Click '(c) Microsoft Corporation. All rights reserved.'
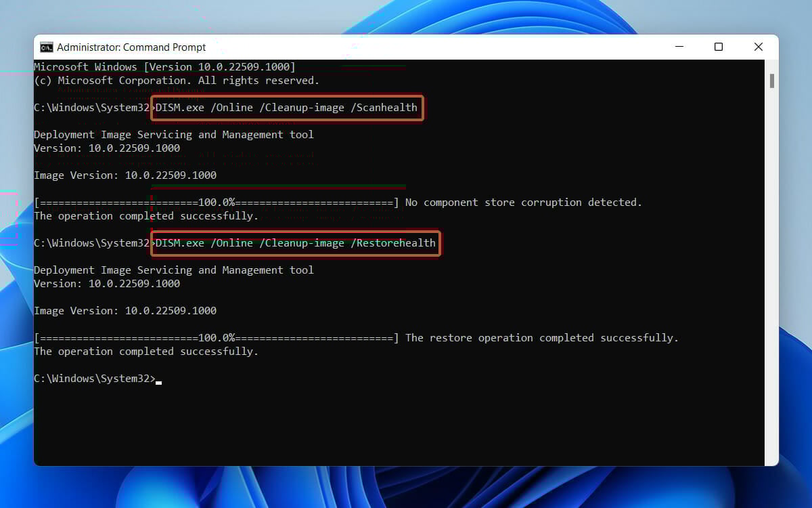 [177, 81]
